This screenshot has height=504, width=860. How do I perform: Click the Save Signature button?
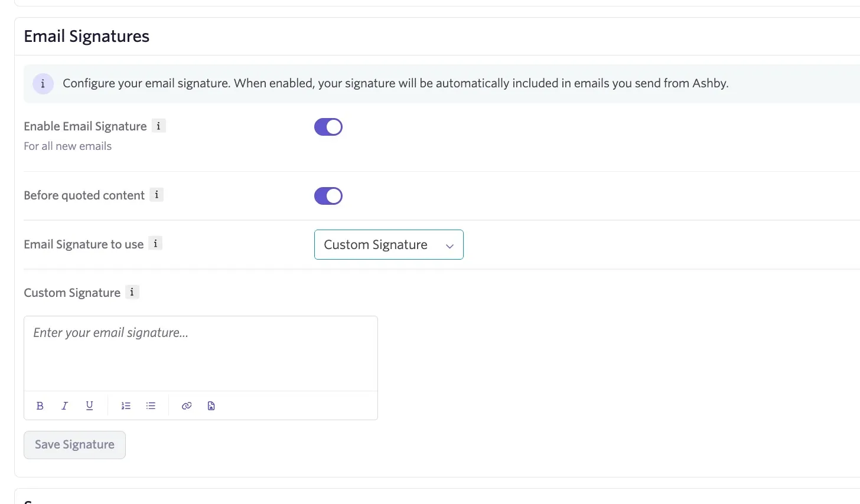pyautogui.click(x=74, y=445)
